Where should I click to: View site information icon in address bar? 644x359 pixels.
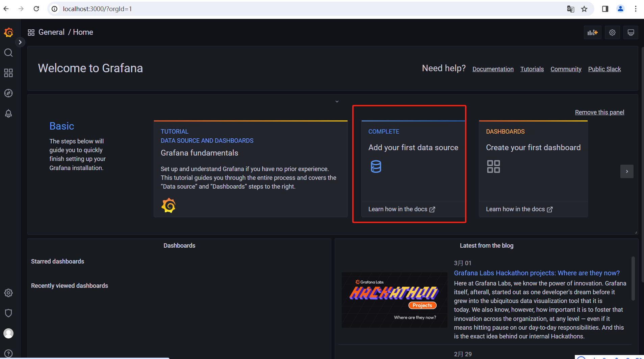(55, 9)
